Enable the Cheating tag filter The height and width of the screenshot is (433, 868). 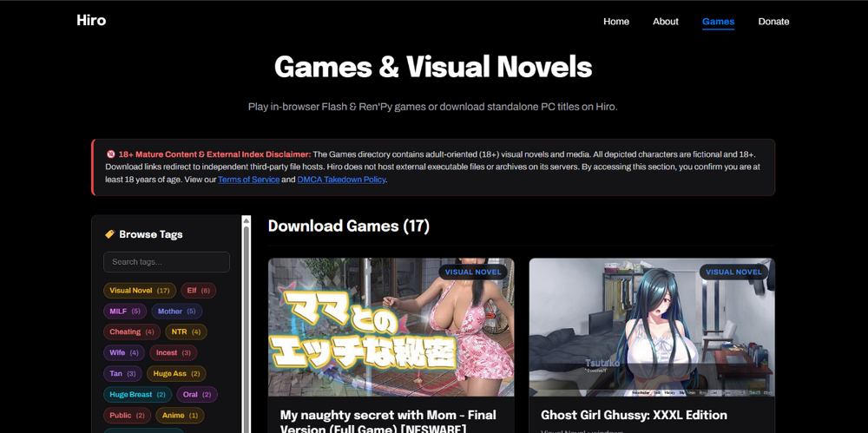pos(132,331)
